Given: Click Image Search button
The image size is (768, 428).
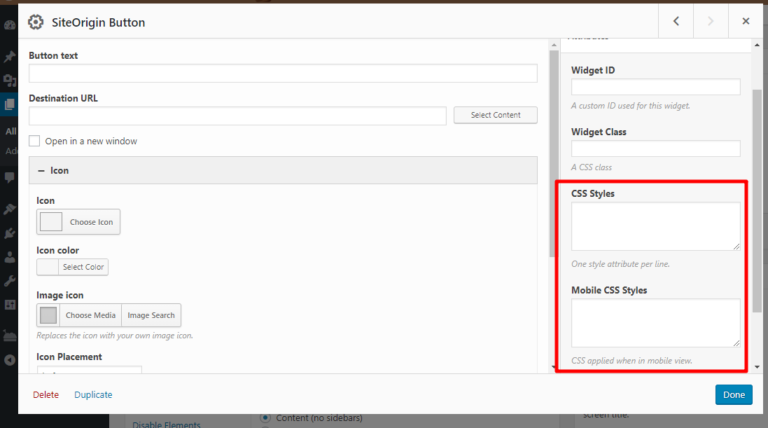Looking at the screenshot, I should 151,315.
